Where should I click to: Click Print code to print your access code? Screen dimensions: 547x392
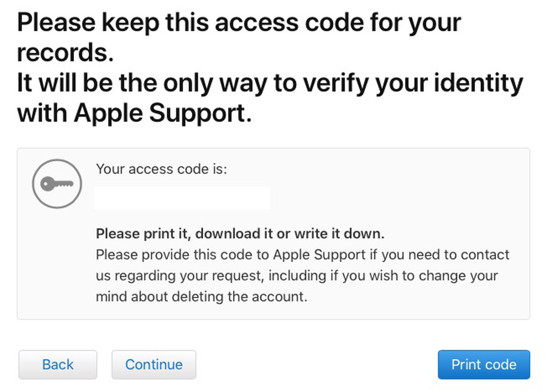coord(483,364)
